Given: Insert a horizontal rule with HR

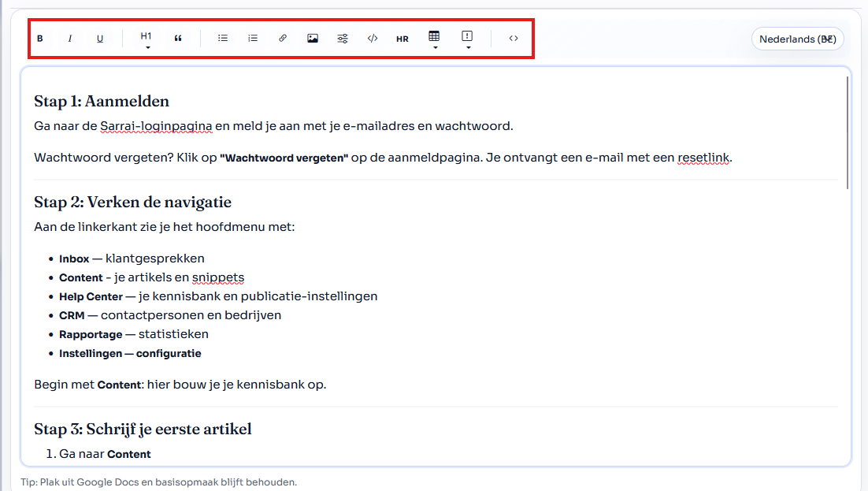Looking at the screenshot, I should click(402, 37).
